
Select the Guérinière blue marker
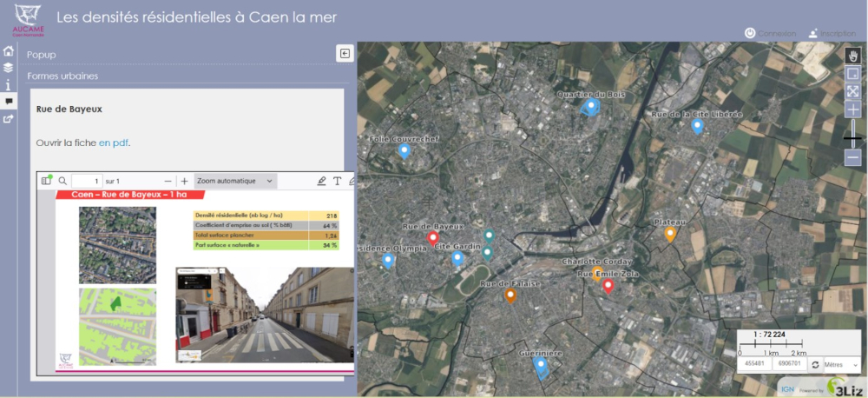point(540,365)
